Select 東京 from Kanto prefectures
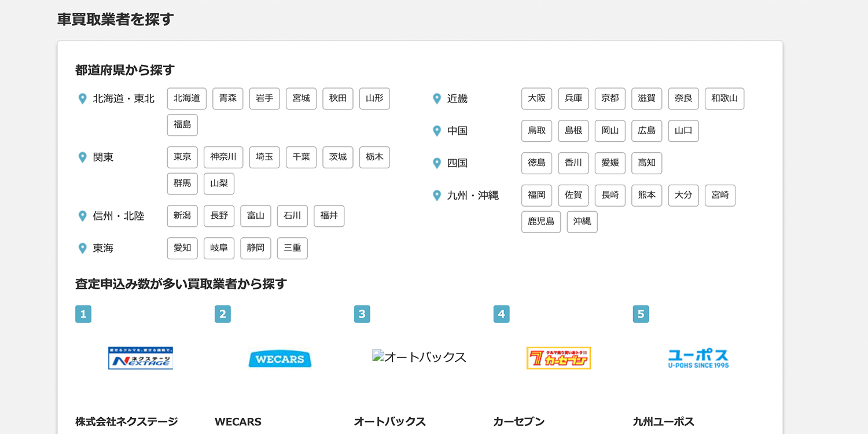Viewport: 868px width, 434px height. tap(182, 157)
